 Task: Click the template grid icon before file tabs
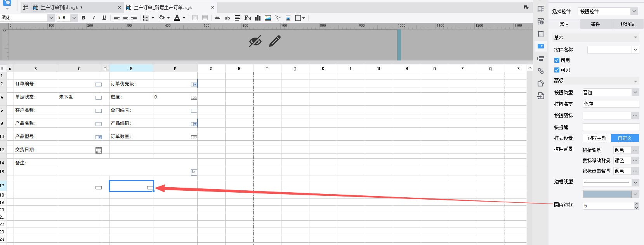26,7
